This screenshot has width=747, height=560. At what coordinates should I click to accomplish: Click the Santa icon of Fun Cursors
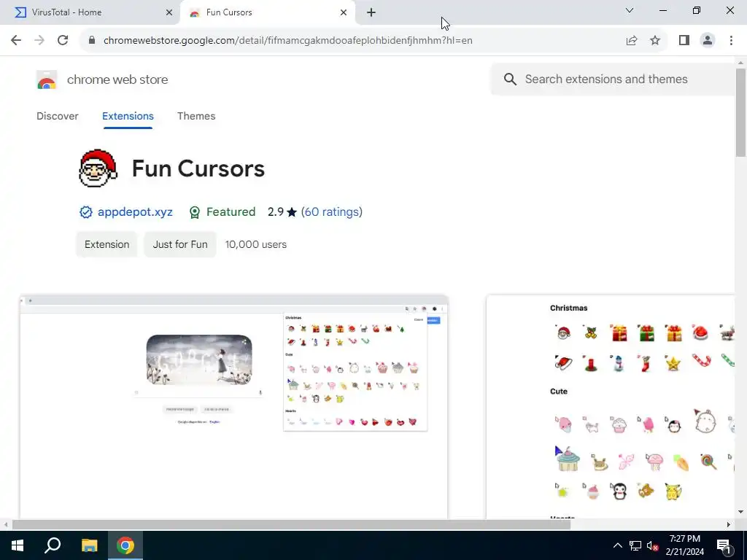pyautogui.click(x=98, y=168)
